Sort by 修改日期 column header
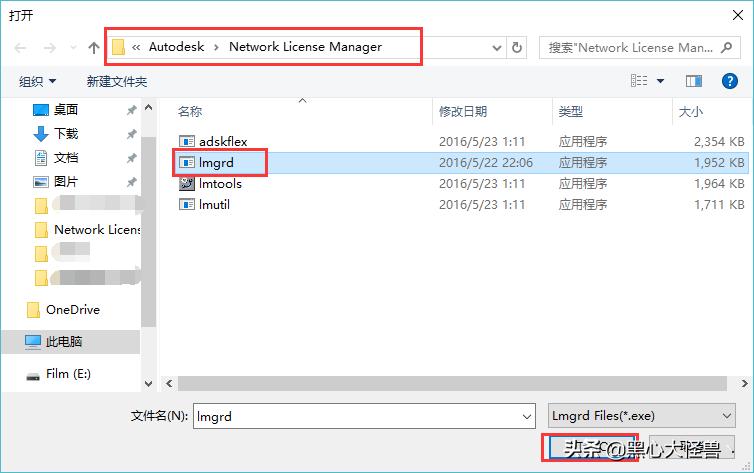The width and height of the screenshot is (754, 473). point(463,112)
